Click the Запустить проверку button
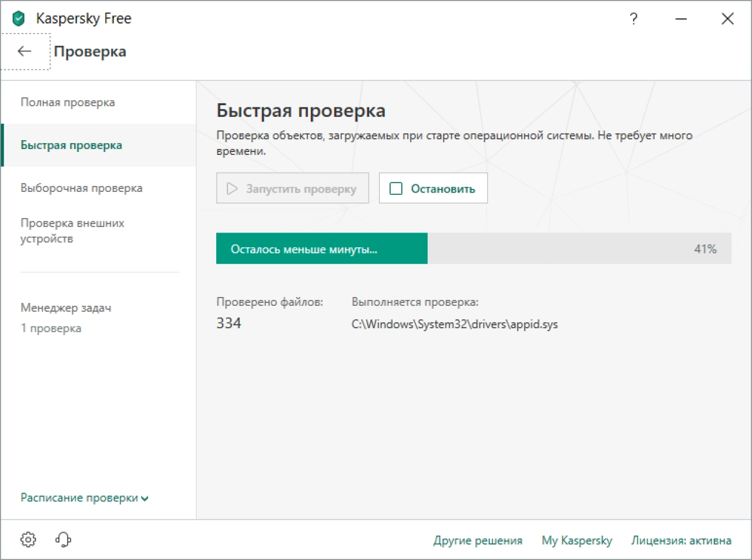Viewport: 752px width, 560px height. [x=293, y=188]
